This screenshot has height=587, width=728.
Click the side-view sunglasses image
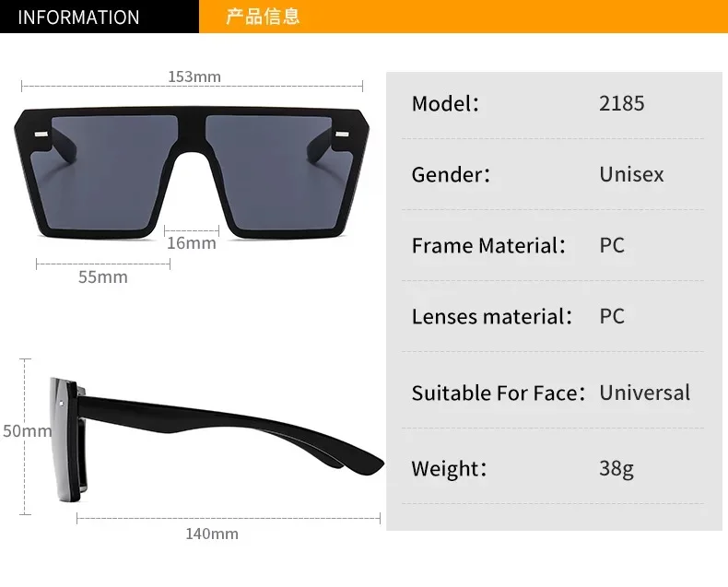coord(217,440)
